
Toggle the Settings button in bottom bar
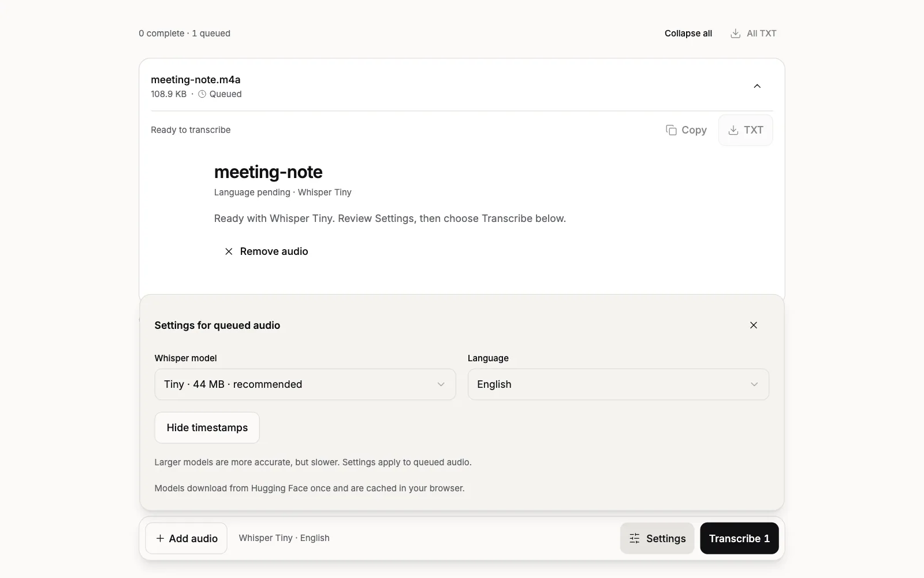(657, 539)
